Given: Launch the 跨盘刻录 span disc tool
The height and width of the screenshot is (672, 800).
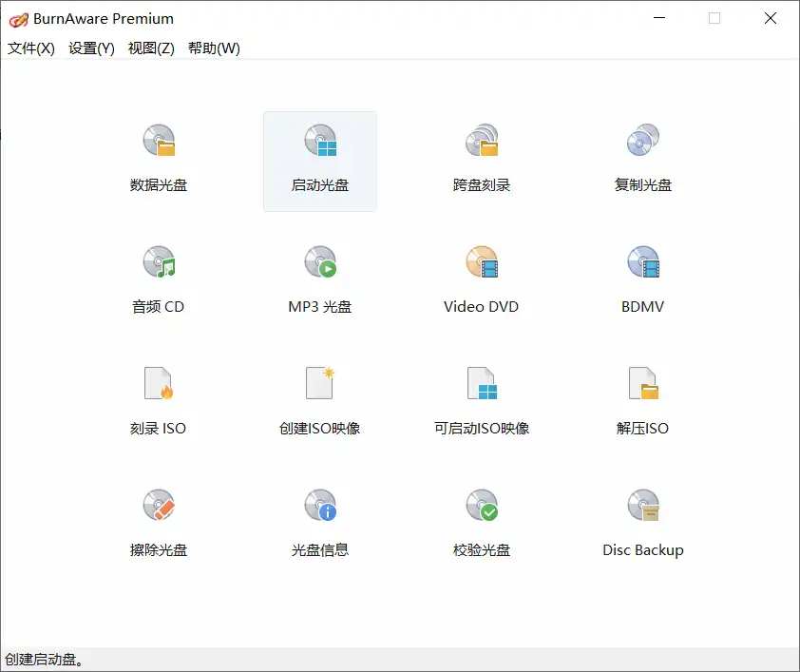Looking at the screenshot, I should click(x=482, y=162).
